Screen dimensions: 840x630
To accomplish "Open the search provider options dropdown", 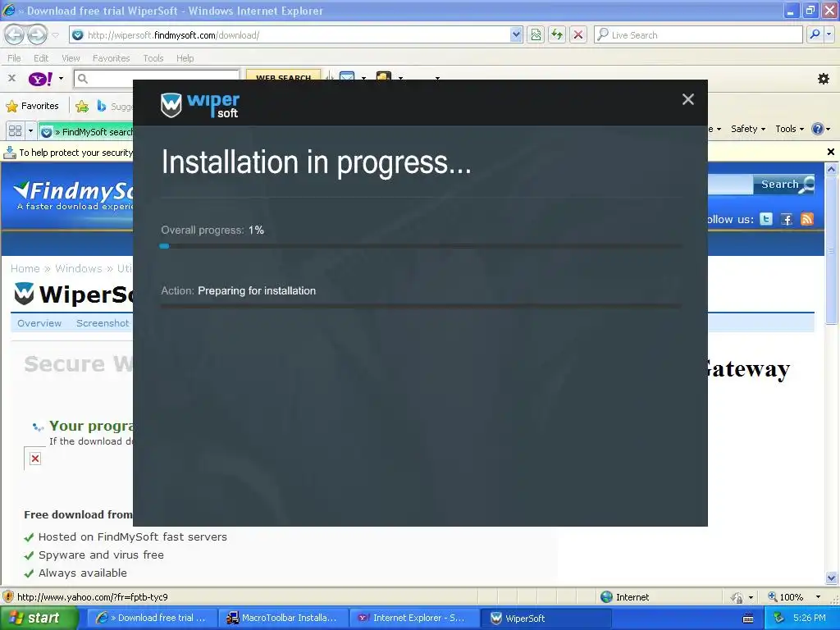I will 829,34.
